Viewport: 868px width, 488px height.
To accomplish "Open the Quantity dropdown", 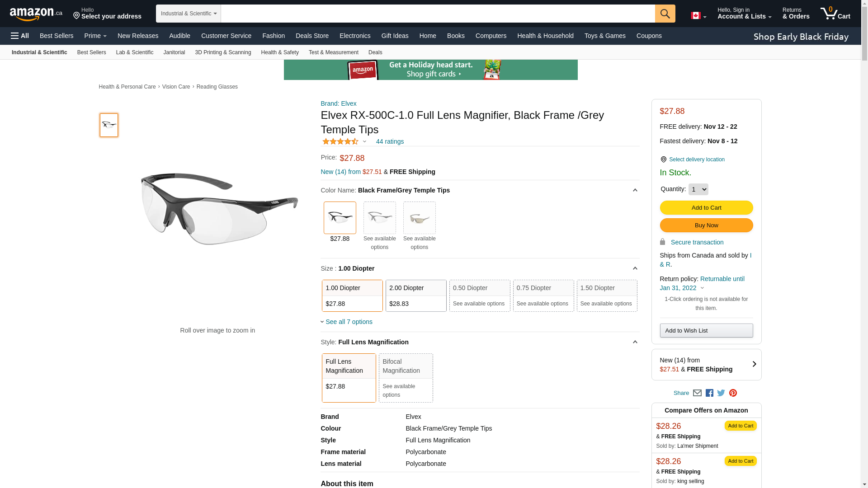I will click(698, 189).
